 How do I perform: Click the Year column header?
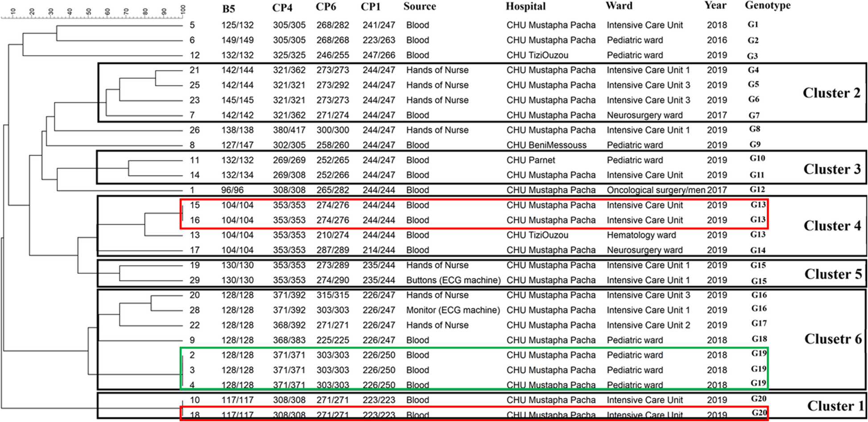(x=715, y=6)
